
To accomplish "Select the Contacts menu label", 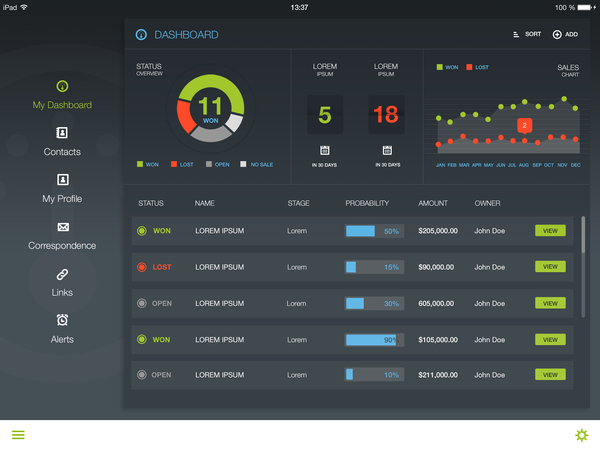I will coord(62,152).
